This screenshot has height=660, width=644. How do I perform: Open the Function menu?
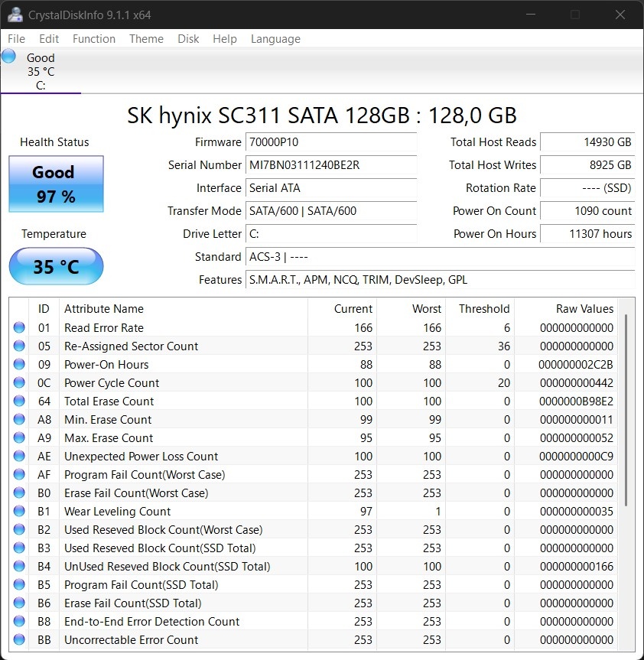tap(93, 39)
